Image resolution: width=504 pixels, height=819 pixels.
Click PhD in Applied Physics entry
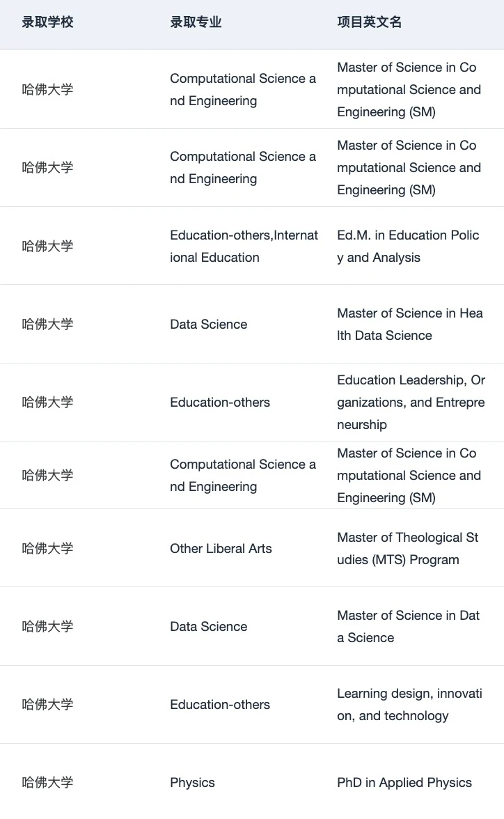(404, 783)
